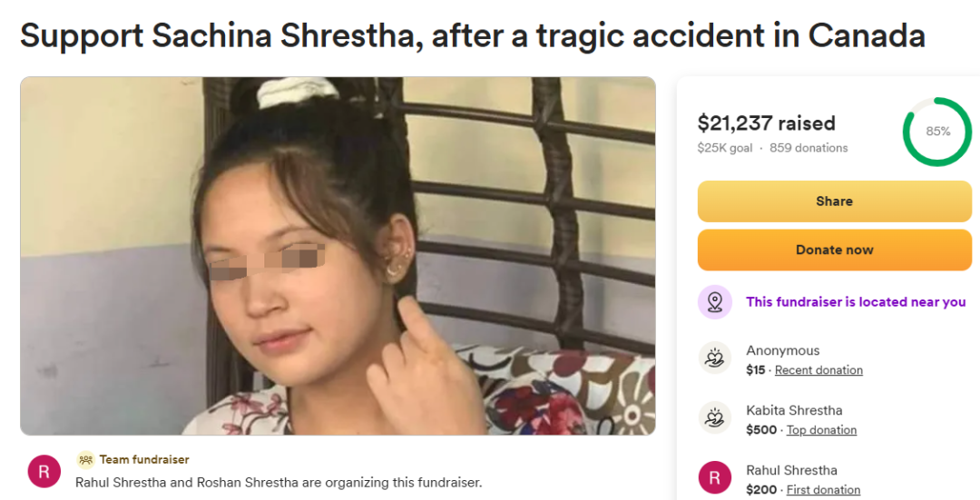
Task: Click the Share button
Action: point(835,201)
